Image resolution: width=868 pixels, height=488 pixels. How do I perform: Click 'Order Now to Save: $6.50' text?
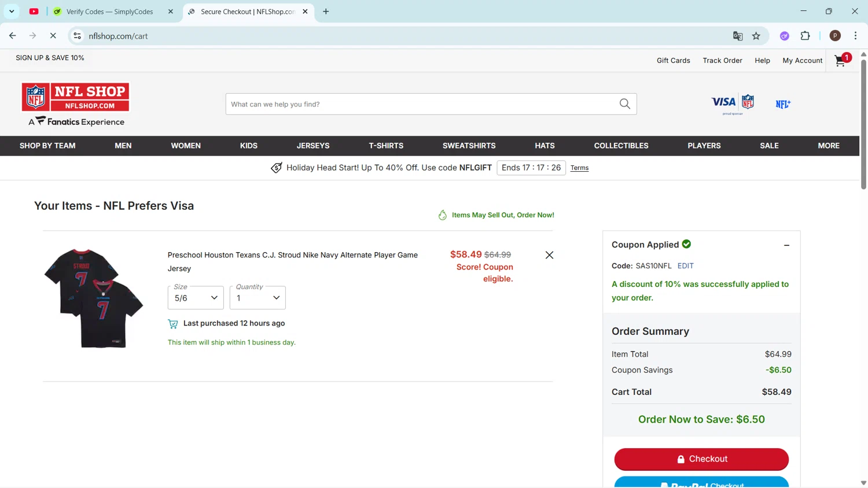coord(701,419)
